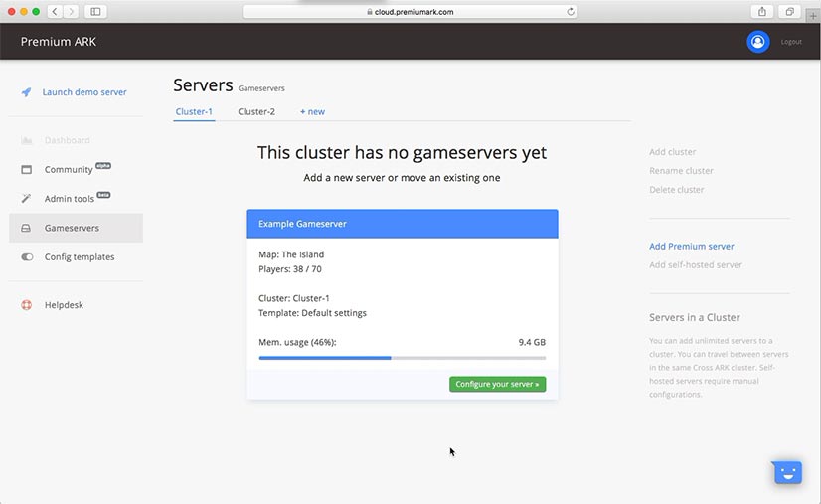Click the Logout link
Screen dimensions: 821x504
click(x=791, y=42)
